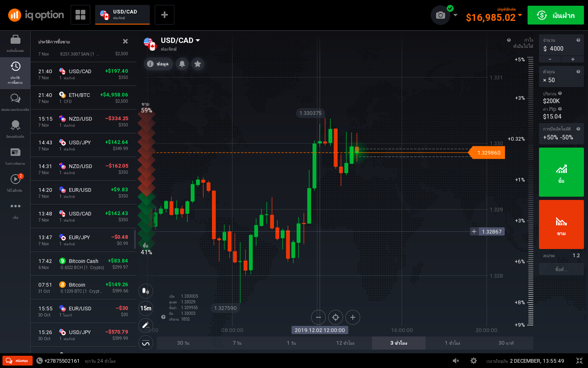This screenshot has height=368, width=588.
Task: Open the camera screenshot icon
Action: (x=441, y=15)
